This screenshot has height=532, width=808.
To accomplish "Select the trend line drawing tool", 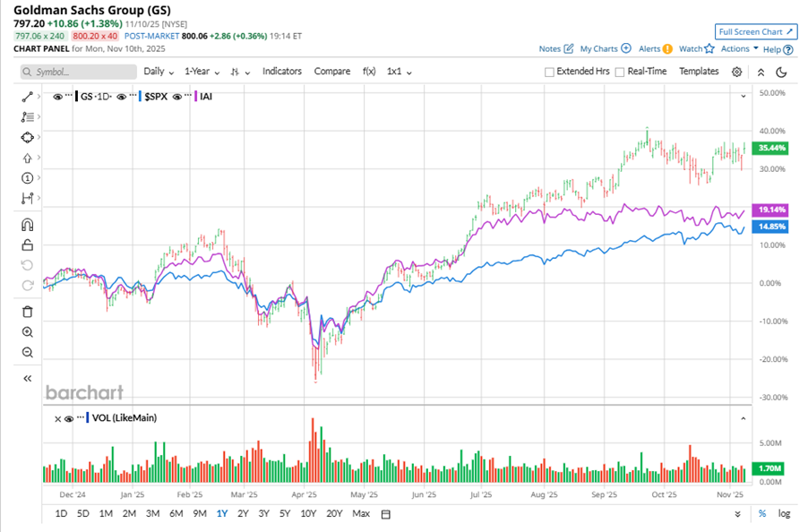I will (x=27, y=94).
